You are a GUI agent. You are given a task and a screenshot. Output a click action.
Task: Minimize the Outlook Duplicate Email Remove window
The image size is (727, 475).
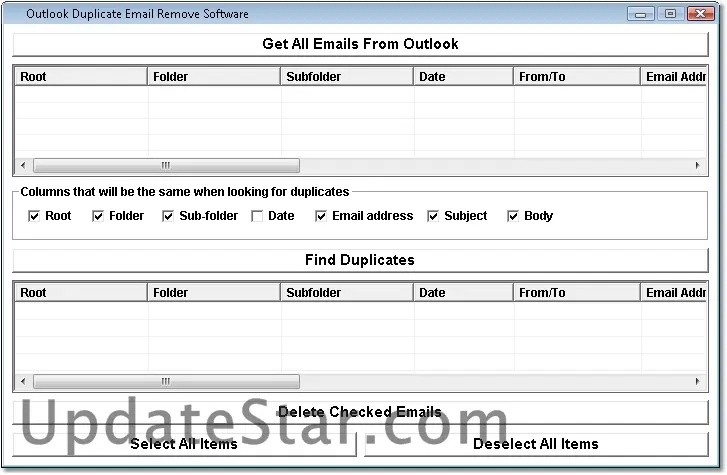(x=640, y=14)
